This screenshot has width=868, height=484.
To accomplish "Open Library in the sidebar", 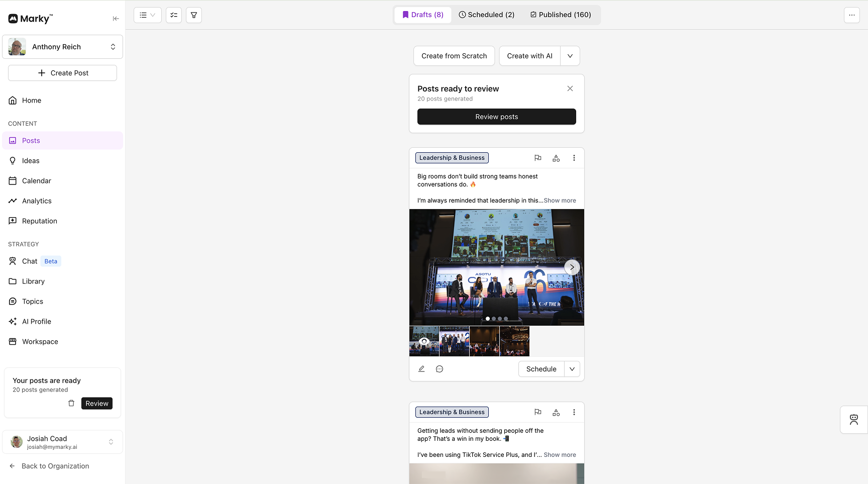I will 62,281.
